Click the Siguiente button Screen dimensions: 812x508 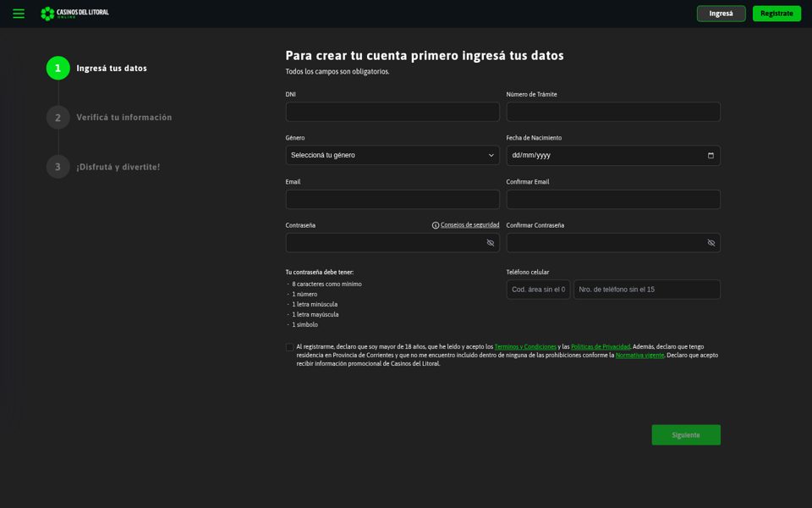[686, 435]
